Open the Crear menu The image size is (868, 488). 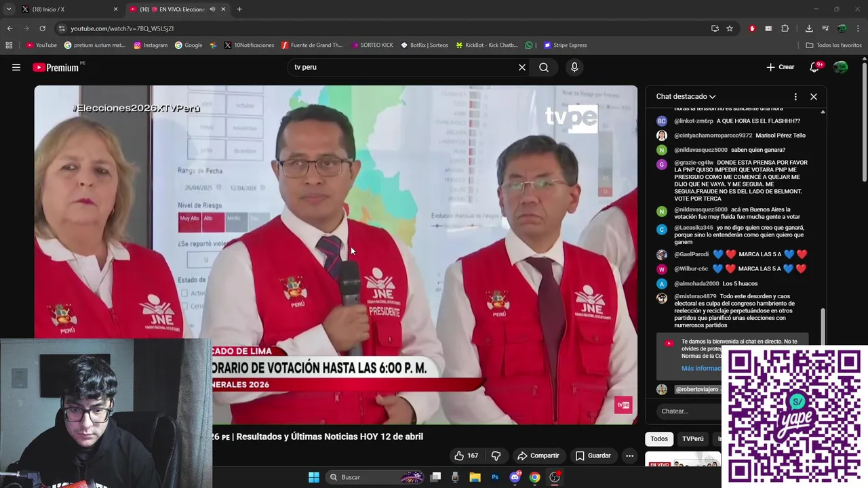pos(781,67)
